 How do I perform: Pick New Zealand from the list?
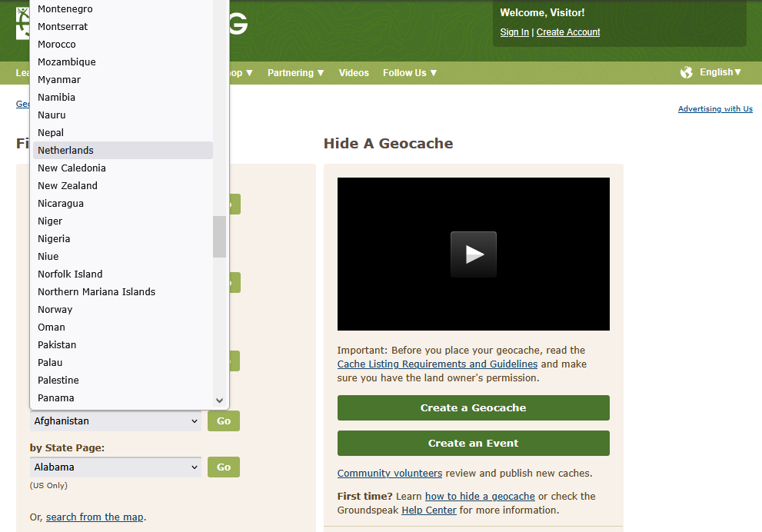point(68,186)
